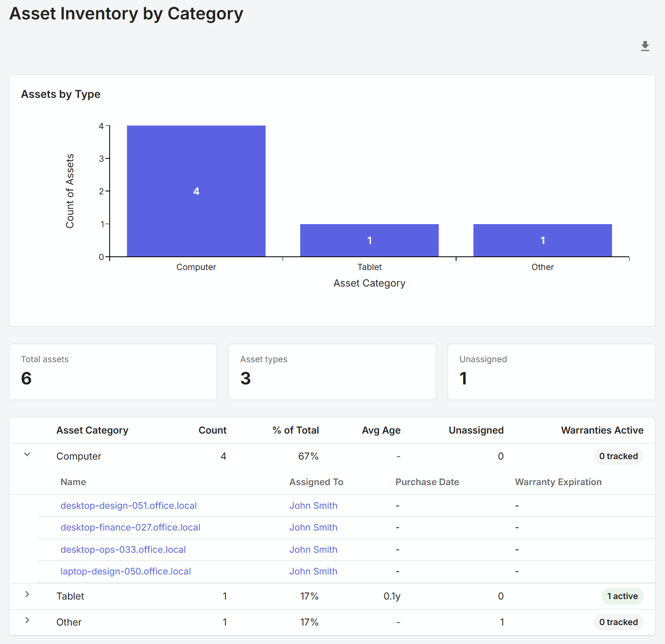Click the Asset Category column header

click(x=92, y=430)
